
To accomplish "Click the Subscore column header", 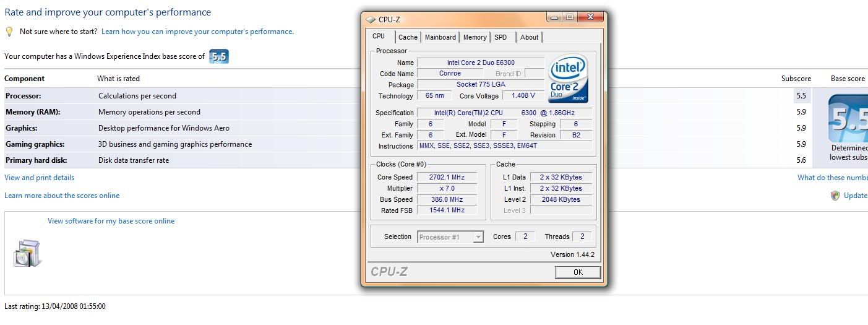I will pyautogui.click(x=796, y=79).
